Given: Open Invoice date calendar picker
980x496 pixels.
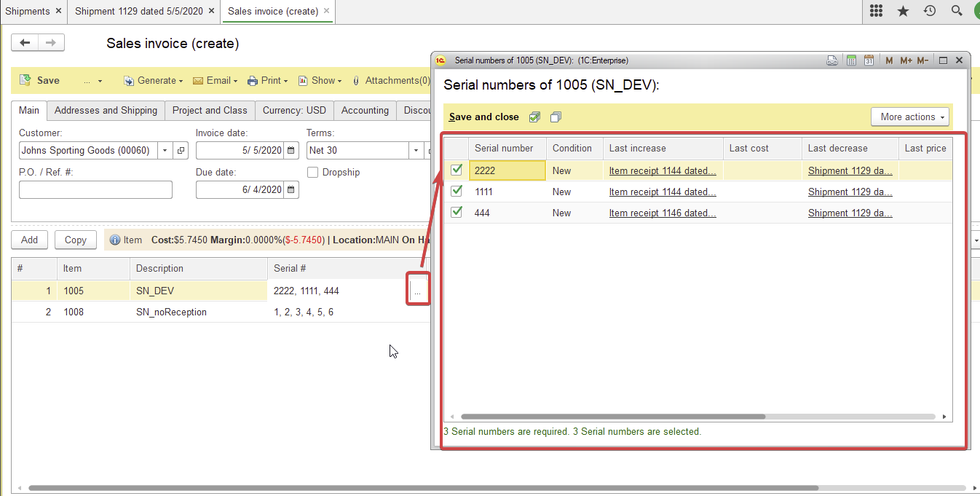Looking at the screenshot, I should [291, 151].
